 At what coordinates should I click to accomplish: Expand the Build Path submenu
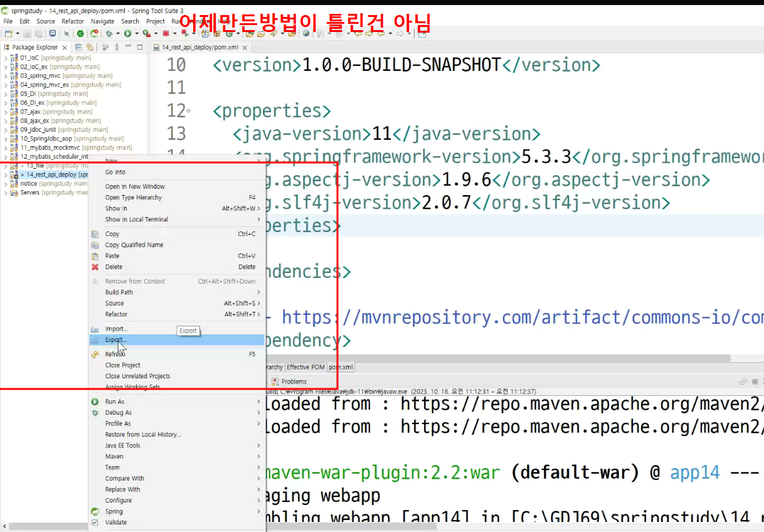pos(177,292)
